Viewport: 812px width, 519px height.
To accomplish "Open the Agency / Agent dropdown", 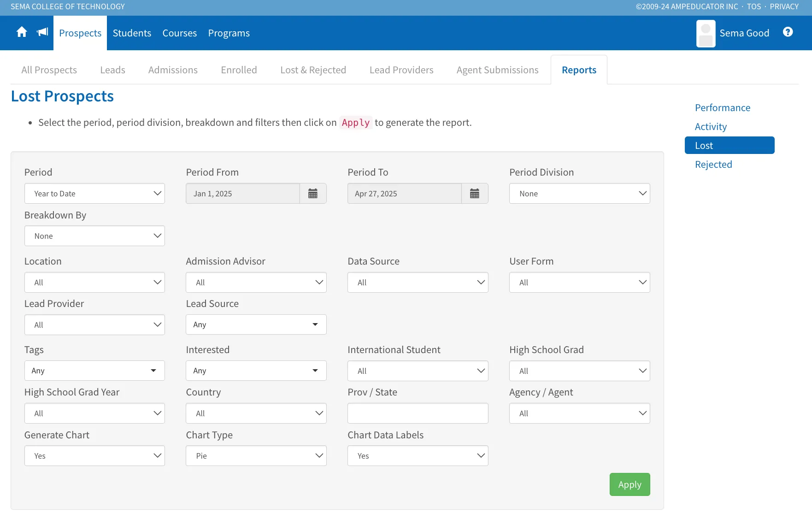I will [x=580, y=413].
